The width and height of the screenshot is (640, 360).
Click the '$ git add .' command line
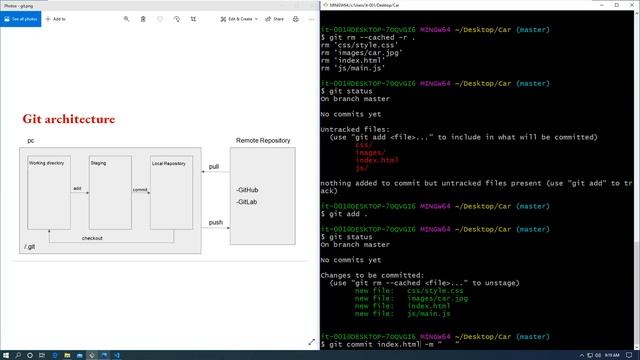344,214
